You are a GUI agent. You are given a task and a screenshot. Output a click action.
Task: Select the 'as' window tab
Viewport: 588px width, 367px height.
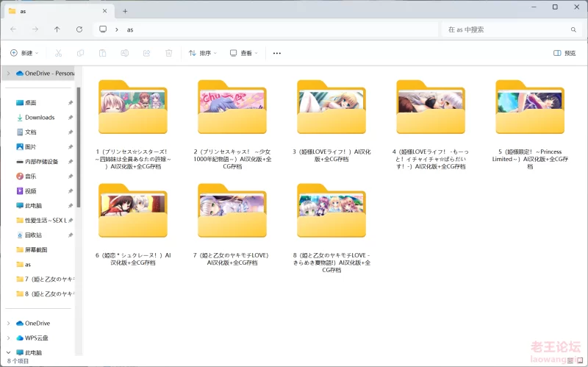click(x=58, y=11)
